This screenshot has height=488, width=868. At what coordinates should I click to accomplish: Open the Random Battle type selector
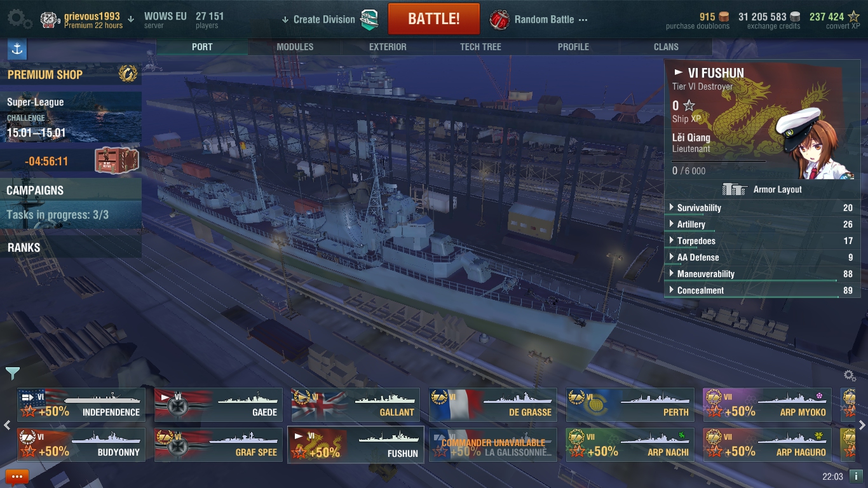coord(539,19)
